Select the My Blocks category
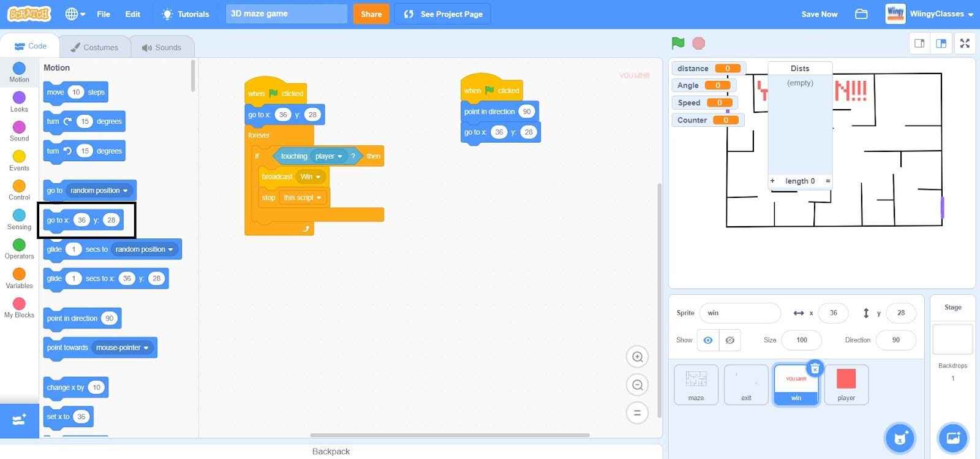The width and height of the screenshot is (980, 459). coord(19,308)
